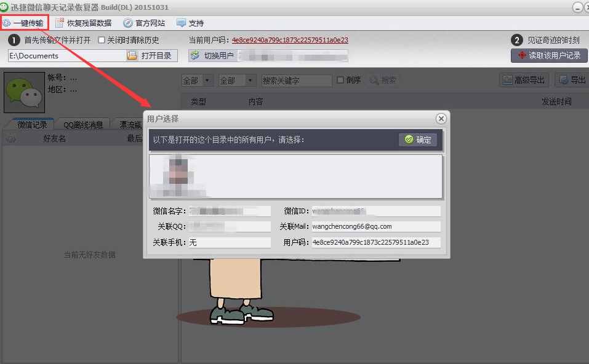
Task: Open the first 全部 dropdown
Action: [197, 81]
